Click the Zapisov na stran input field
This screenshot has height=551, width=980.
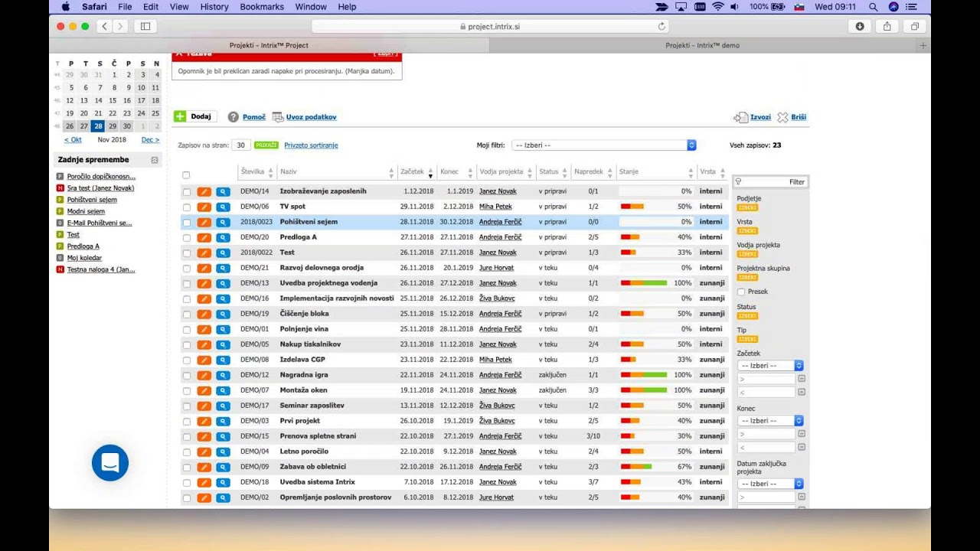[x=241, y=145]
